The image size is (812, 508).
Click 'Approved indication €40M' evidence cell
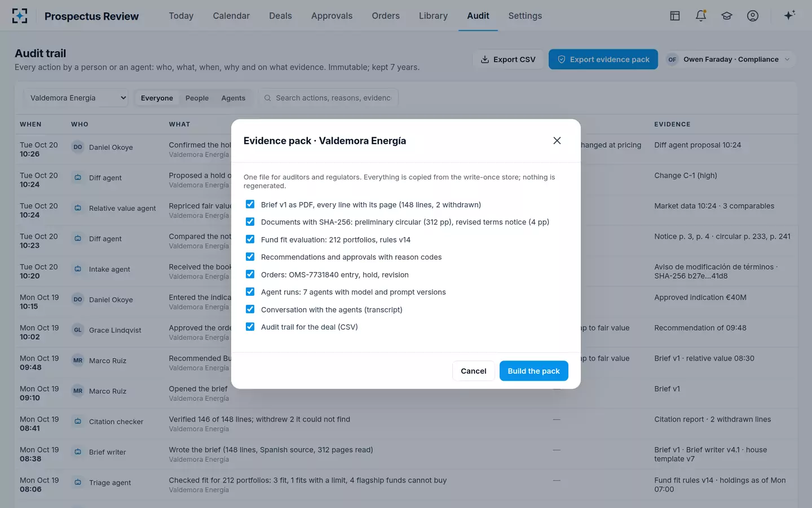coord(700,297)
